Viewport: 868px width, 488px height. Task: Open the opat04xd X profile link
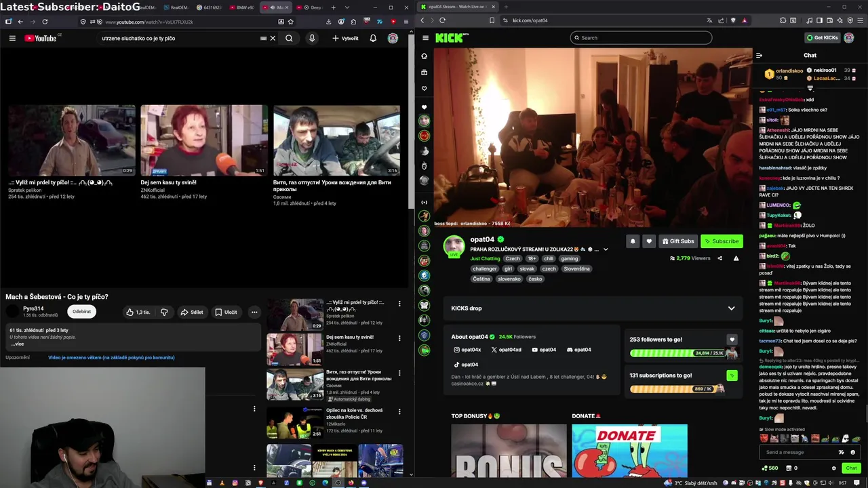(507, 350)
